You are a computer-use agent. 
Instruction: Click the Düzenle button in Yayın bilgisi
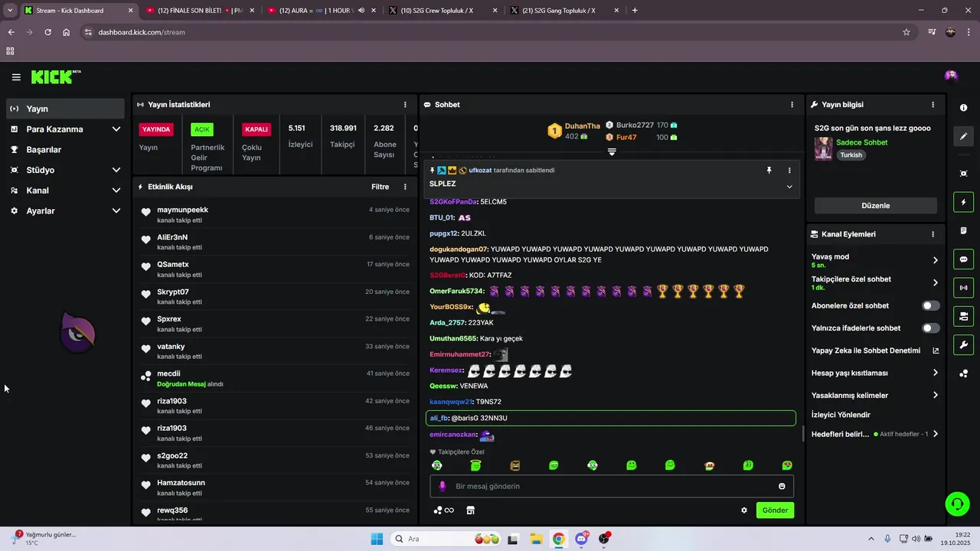[875, 206]
